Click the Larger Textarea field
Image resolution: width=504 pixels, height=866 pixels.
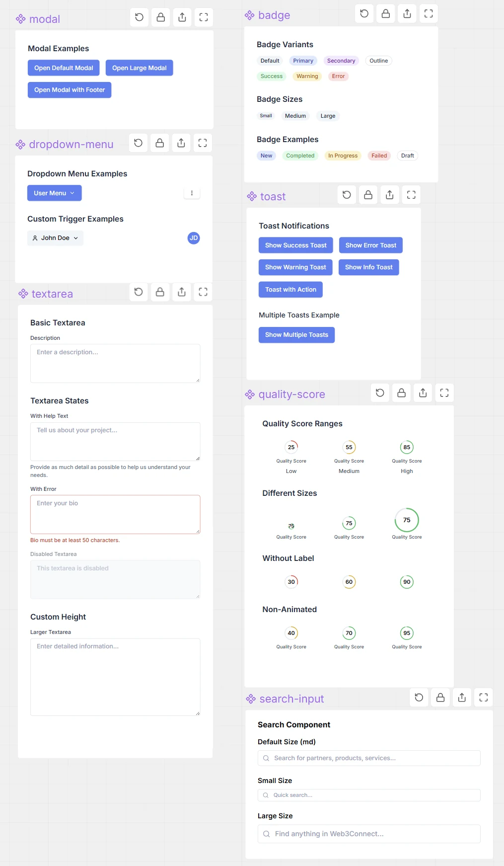pos(115,677)
